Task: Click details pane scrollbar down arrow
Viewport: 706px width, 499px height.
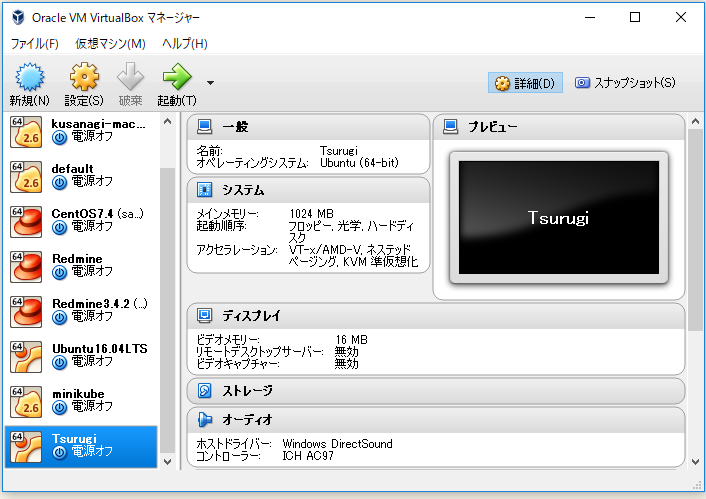Action: point(695,462)
